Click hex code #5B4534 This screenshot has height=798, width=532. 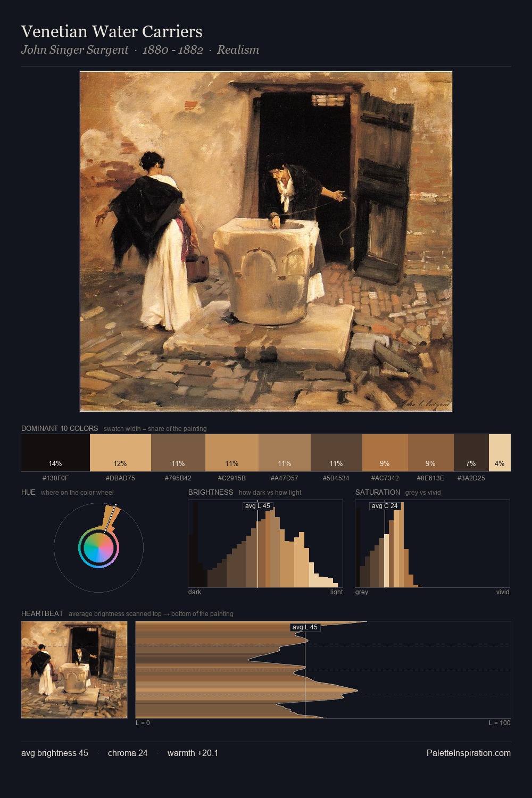click(x=336, y=478)
